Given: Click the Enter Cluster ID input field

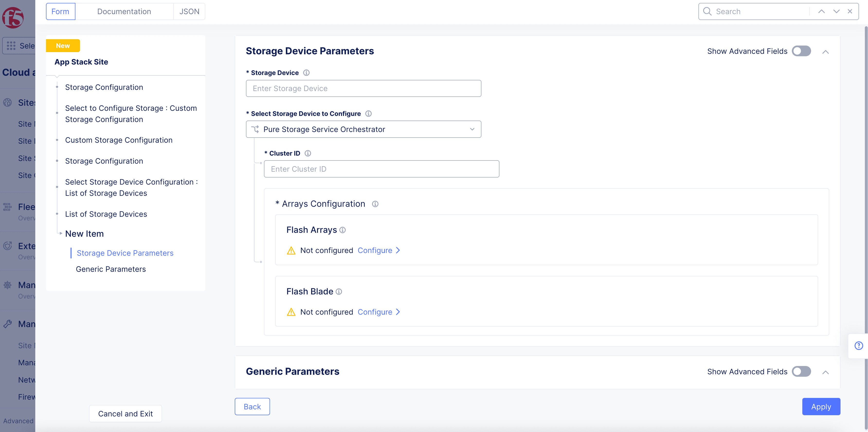Looking at the screenshot, I should click(x=381, y=169).
